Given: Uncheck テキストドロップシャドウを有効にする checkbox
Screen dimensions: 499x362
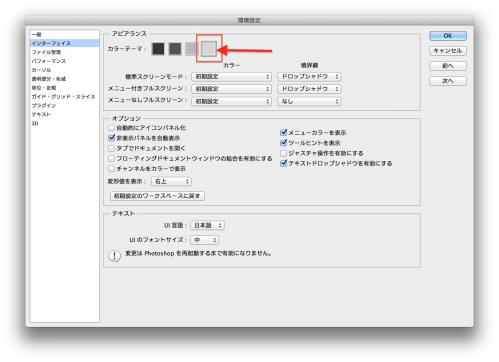Looking at the screenshot, I should click(x=284, y=163).
